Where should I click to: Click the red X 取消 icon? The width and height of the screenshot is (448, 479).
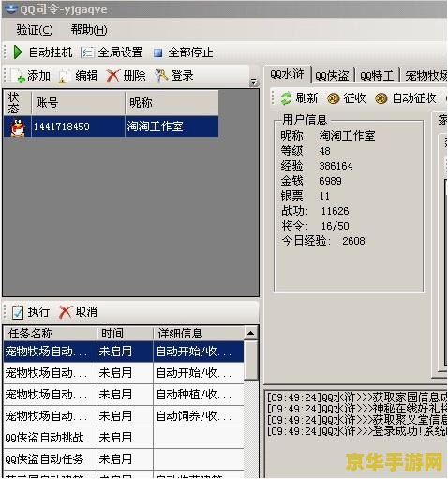[x=65, y=312]
